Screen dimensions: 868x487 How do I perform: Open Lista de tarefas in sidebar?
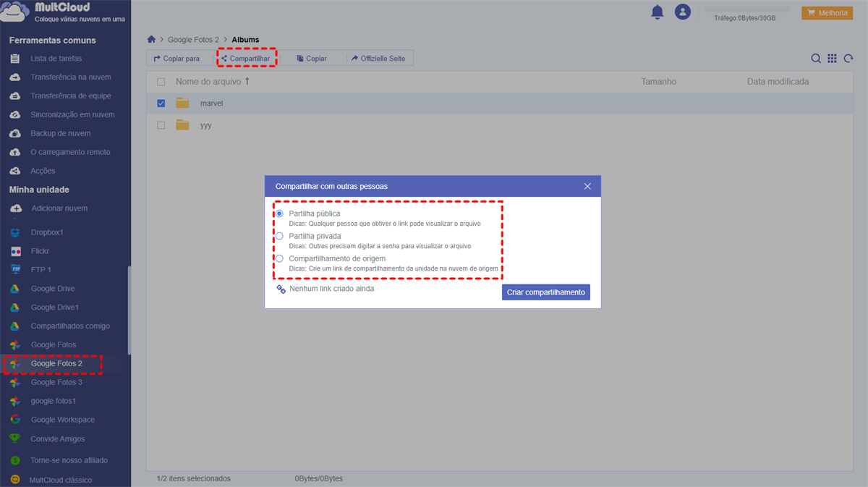(56, 59)
